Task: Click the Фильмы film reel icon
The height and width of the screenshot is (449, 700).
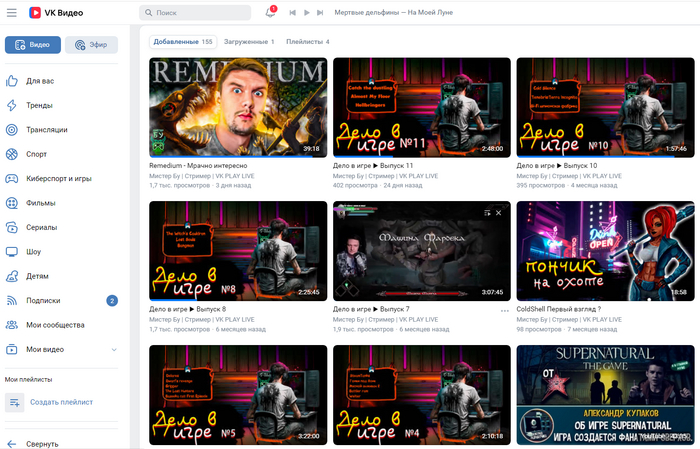Action: (12, 203)
